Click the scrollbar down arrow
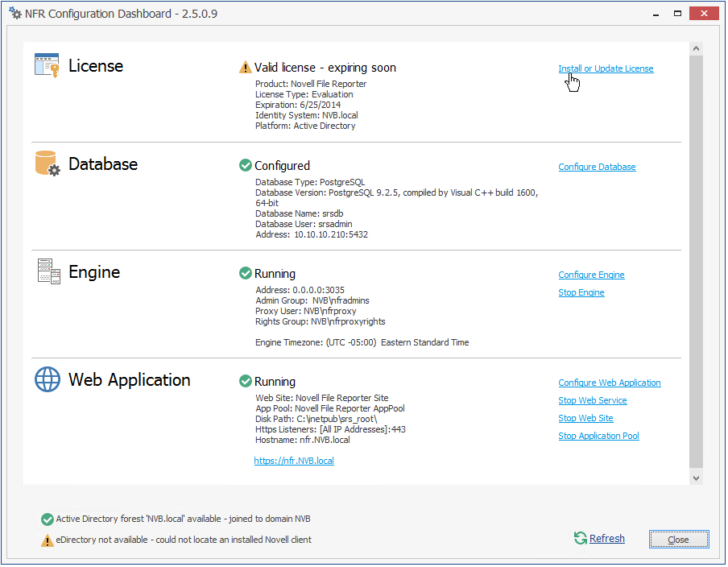This screenshot has width=728, height=567. click(697, 478)
